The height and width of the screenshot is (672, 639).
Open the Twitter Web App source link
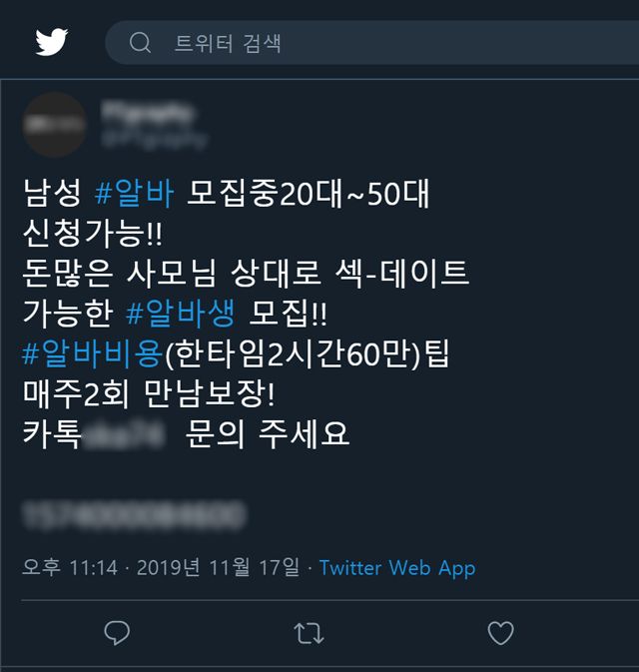tap(397, 568)
